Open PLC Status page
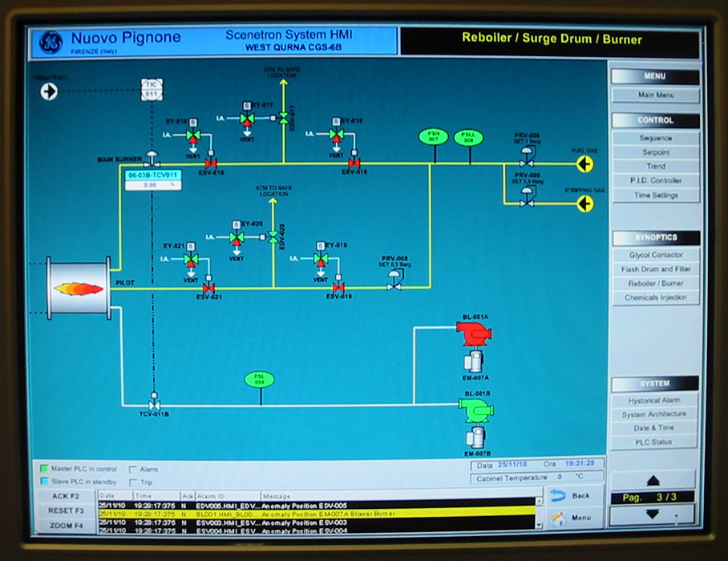Image resolution: width=728 pixels, height=561 pixels. tap(654, 442)
